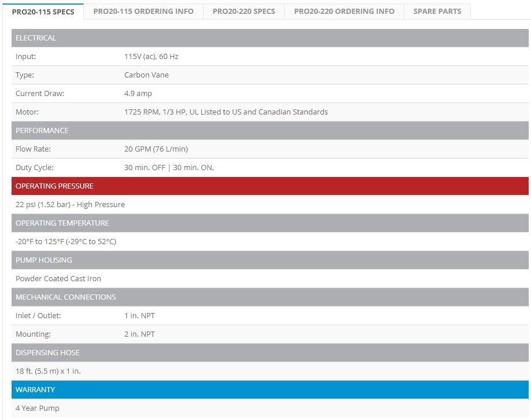Click the PUMP HOUSING header
The width and height of the screenshot is (531, 420).
point(270,260)
